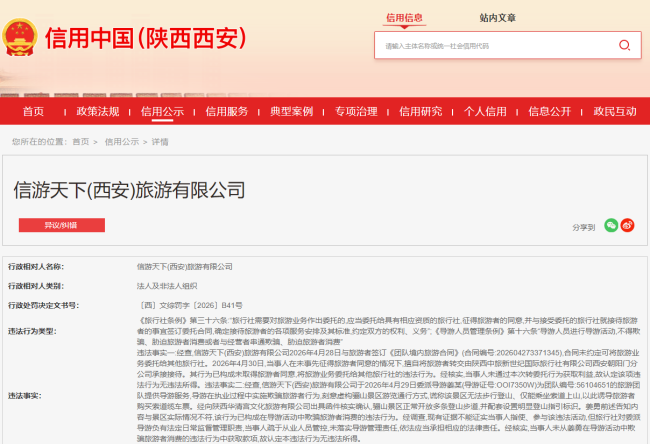Click the 违法事实 label

25,396
